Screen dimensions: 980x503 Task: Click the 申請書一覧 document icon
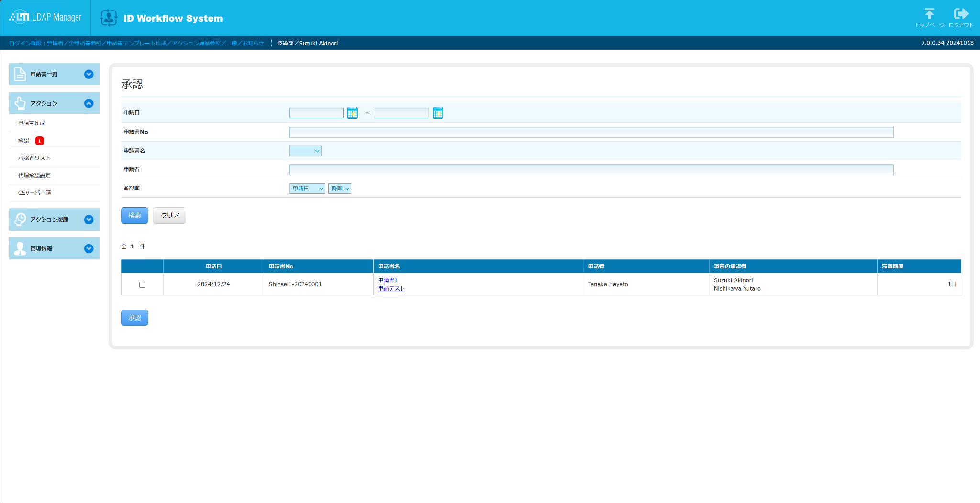[x=20, y=74]
